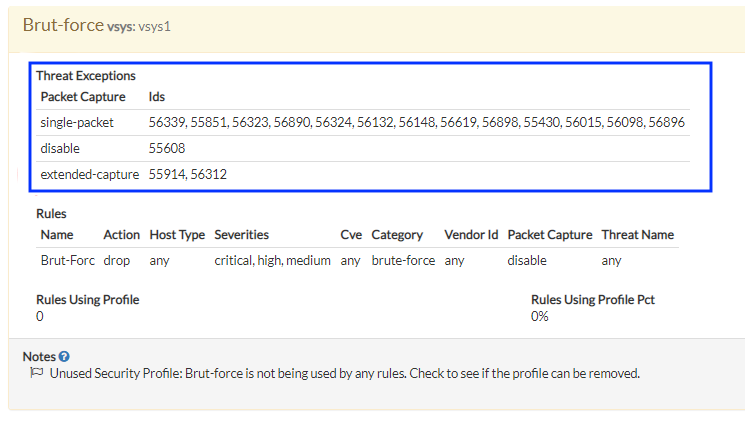Click the Category column header
This screenshot has height=424, width=745.
(397, 234)
